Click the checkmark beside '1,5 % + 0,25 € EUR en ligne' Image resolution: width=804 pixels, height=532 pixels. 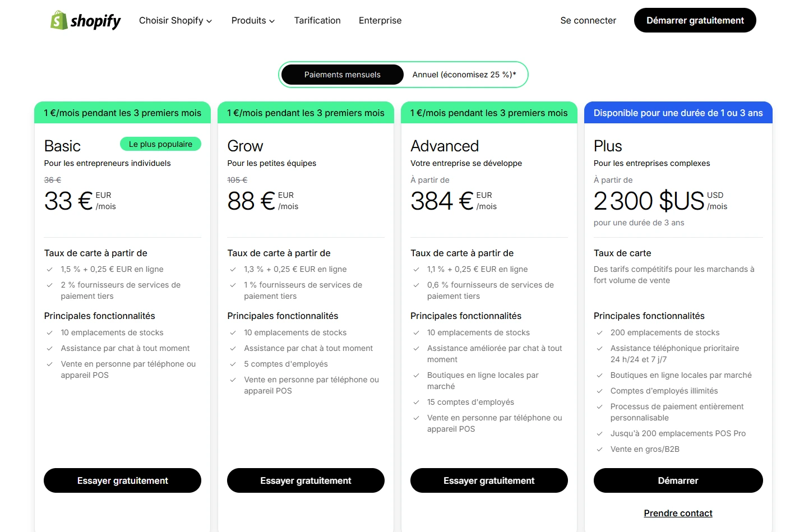tap(49, 269)
